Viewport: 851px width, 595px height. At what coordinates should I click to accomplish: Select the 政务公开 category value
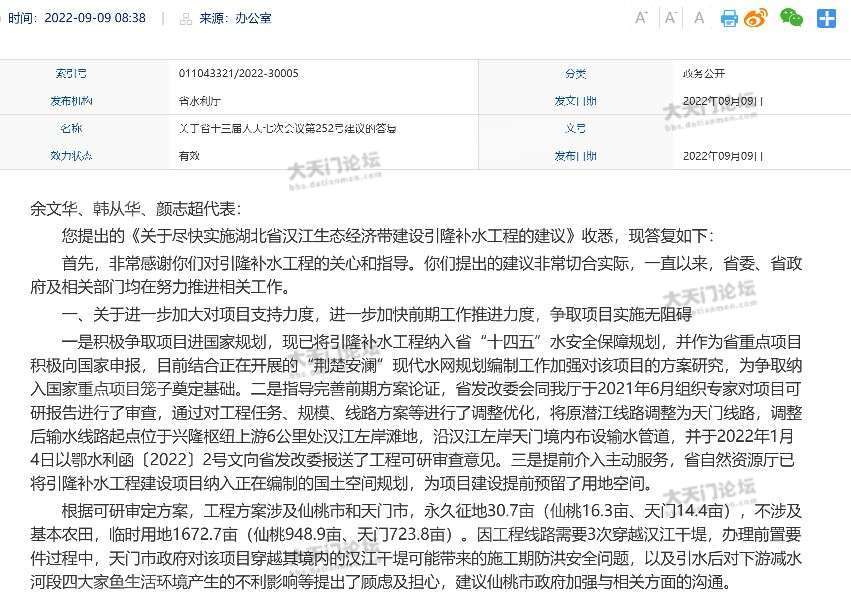tap(703, 74)
